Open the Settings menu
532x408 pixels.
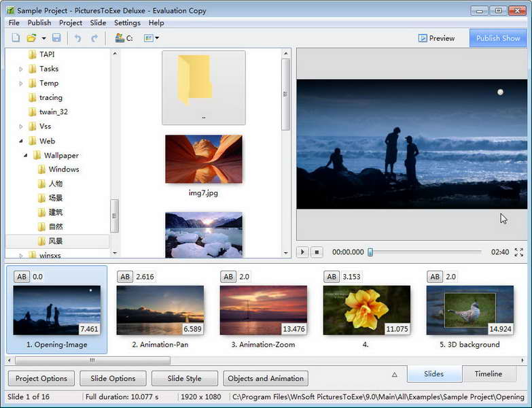(127, 22)
